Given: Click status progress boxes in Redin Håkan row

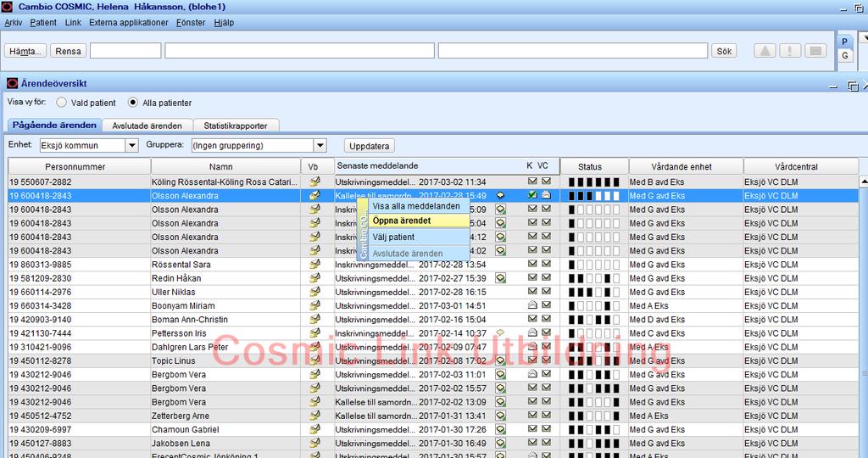Looking at the screenshot, I should (x=594, y=278).
